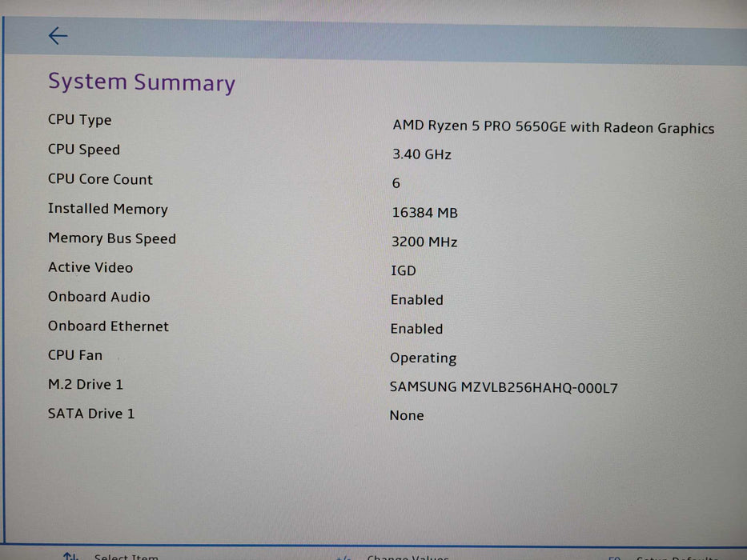Image resolution: width=747 pixels, height=560 pixels.
Task: Click the 3200 MHz value
Action: click(x=424, y=242)
